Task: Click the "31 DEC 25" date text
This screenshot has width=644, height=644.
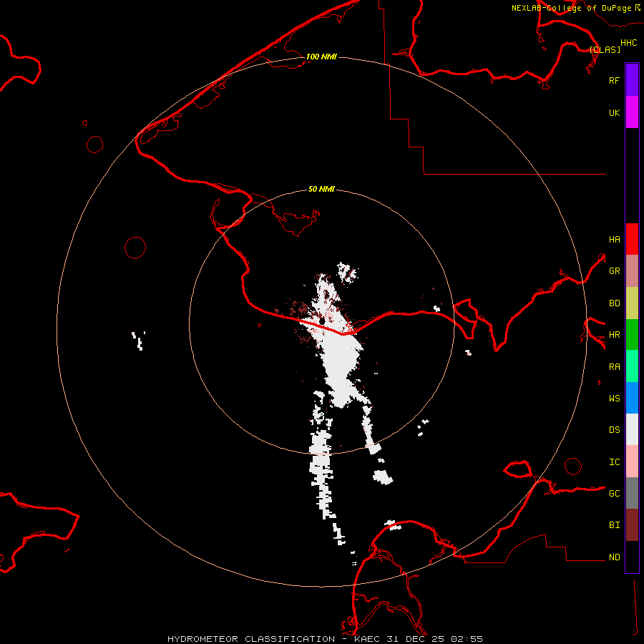Action: [416, 639]
